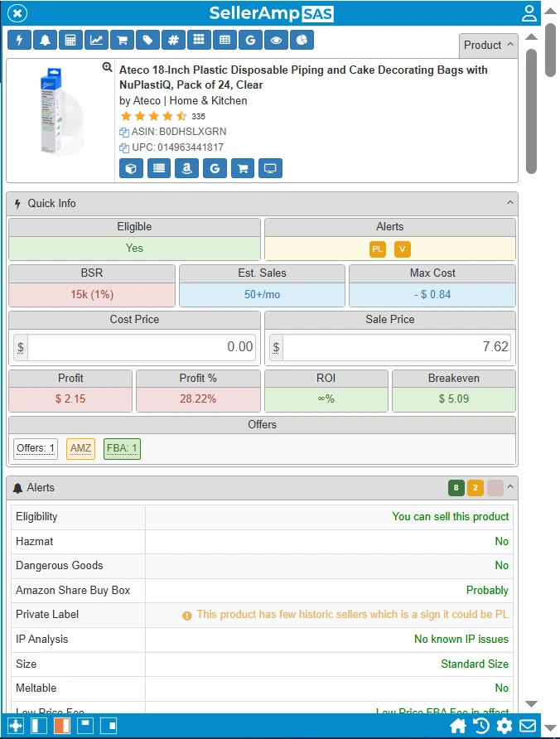This screenshot has height=739, width=560.
Task: Click the FBA: 1 offer badge
Action: coord(122,448)
